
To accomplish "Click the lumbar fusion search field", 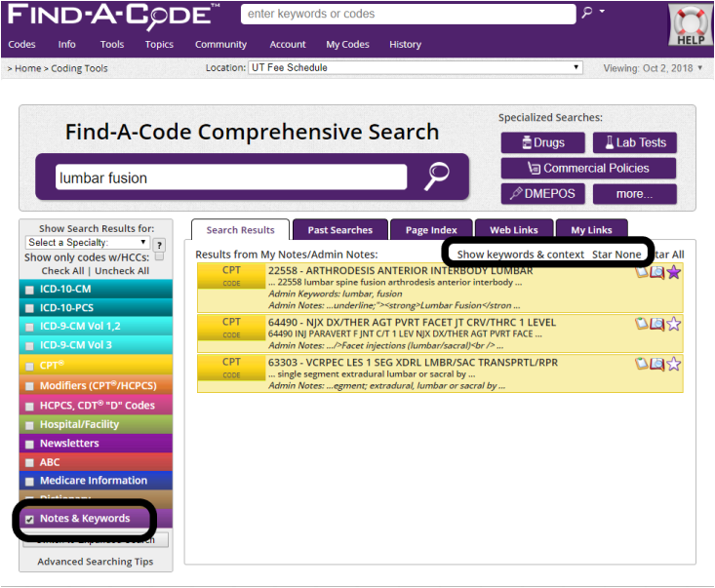I will 231,177.
